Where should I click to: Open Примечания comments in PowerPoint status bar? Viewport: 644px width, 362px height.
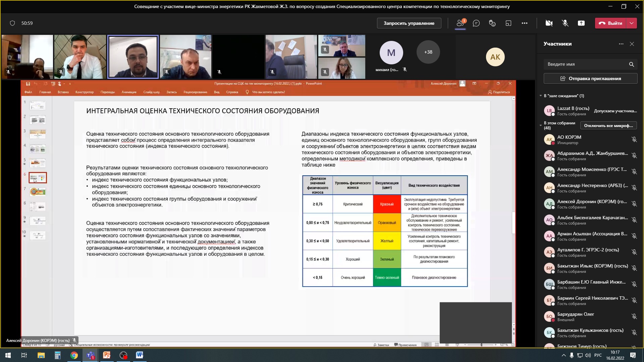point(406,345)
